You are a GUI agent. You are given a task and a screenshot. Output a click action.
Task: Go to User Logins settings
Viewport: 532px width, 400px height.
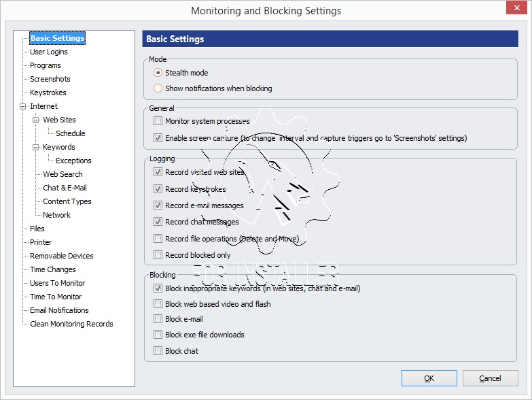48,52
